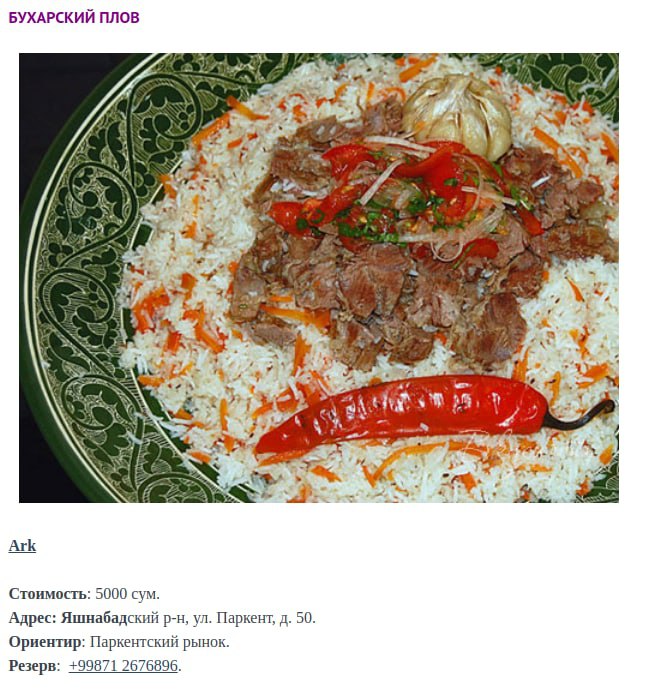Click the ул. Паркент, д. 50 address text
Screen dimensions: 656x693
click(255, 617)
